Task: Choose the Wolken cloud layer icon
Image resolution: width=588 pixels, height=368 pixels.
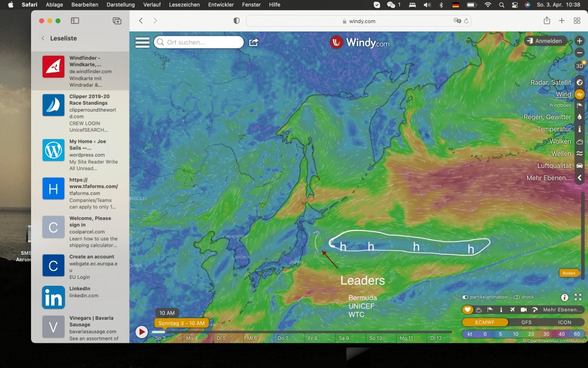Action: click(579, 141)
